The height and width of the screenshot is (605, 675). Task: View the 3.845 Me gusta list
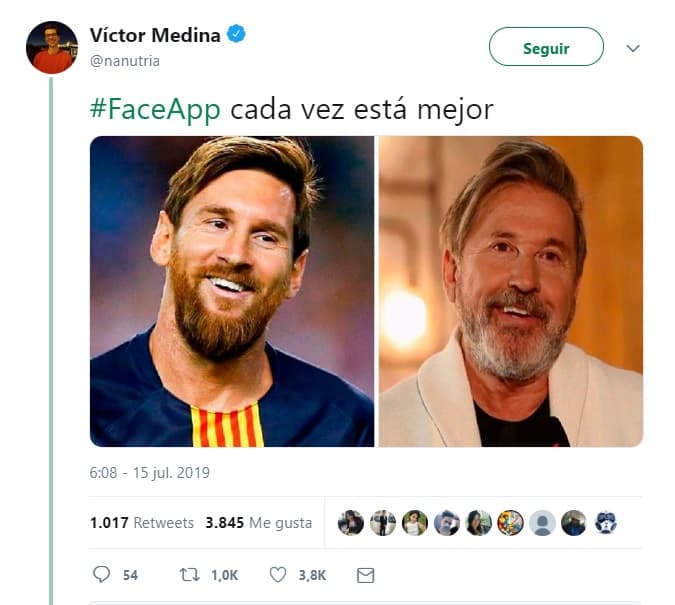tap(258, 523)
